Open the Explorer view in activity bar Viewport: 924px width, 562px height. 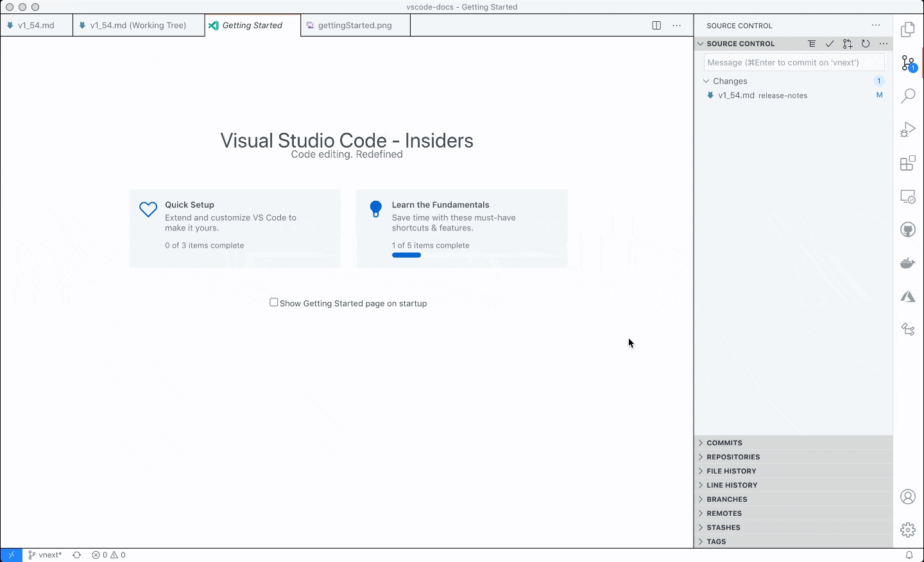pyautogui.click(x=908, y=30)
